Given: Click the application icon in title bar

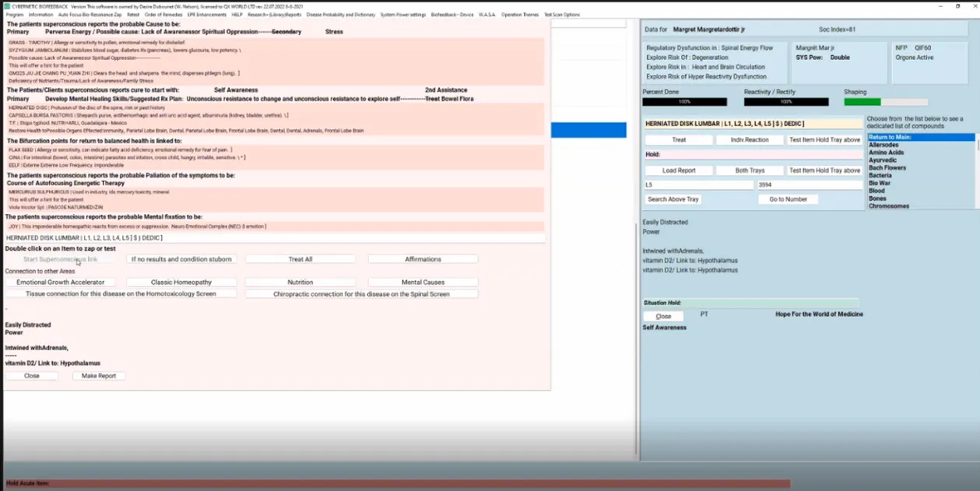Looking at the screenshot, I should click(x=7, y=5).
